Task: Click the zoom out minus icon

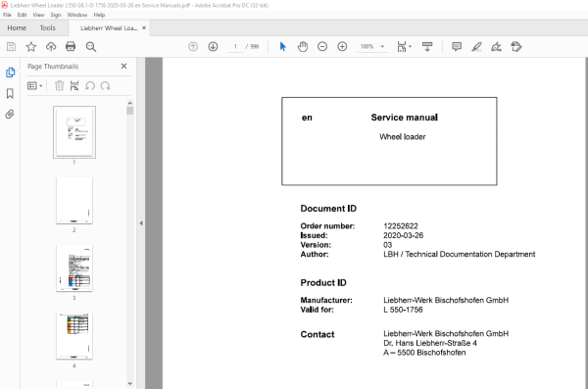Action: pyautogui.click(x=322, y=46)
